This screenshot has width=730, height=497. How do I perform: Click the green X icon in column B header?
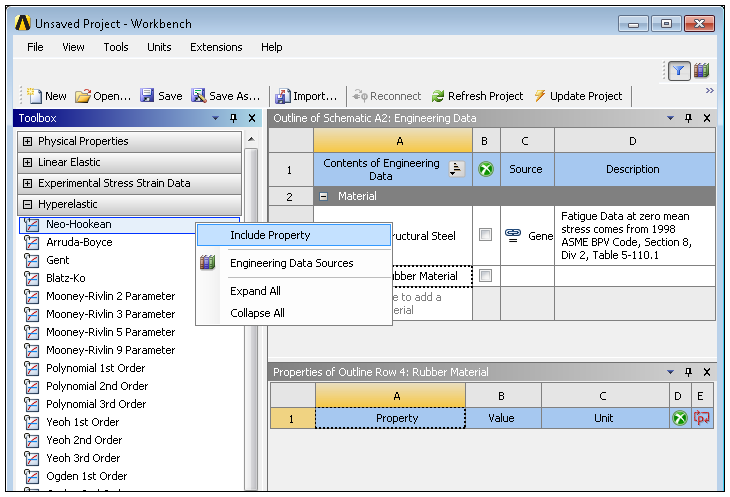point(486,169)
